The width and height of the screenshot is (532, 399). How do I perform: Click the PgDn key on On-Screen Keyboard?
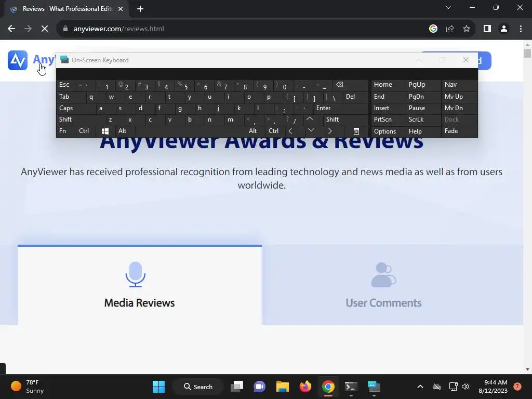click(423, 97)
